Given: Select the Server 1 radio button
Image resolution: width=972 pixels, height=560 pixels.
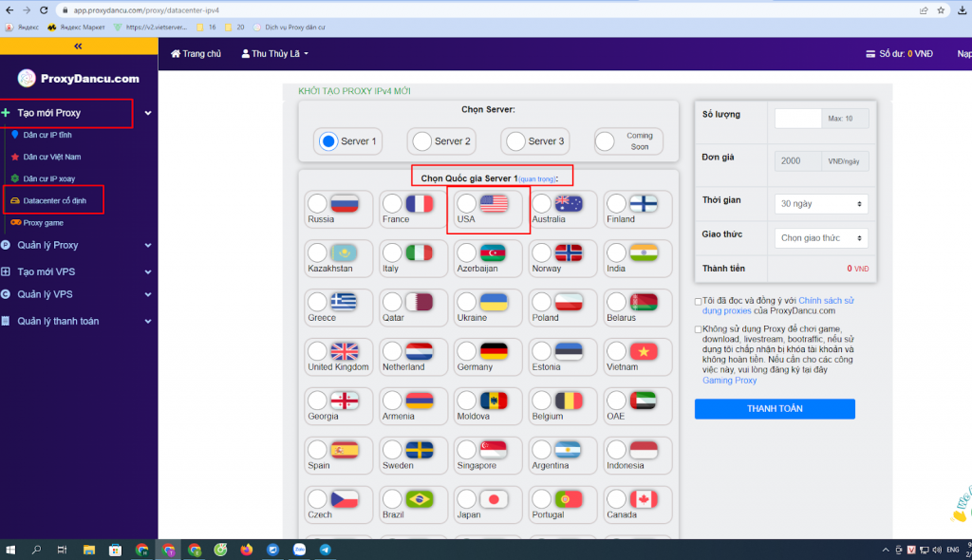Looking at the screenshot, I should pos(328,141).
